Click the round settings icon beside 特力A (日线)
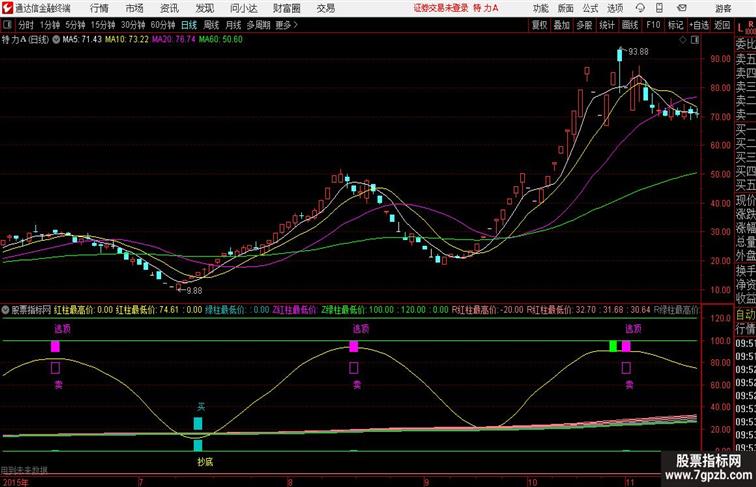This screenshot has height=487, width=756. click(56, 40)
